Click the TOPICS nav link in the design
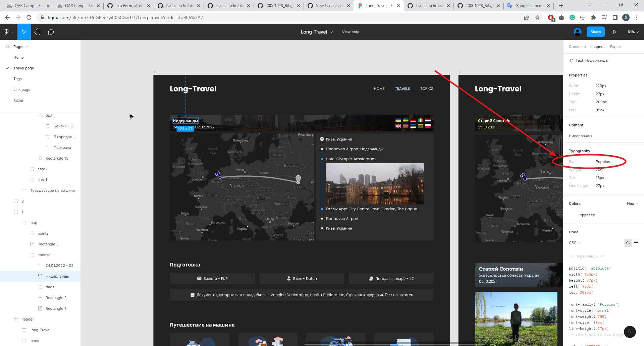The width and height of the screenshot is (644, 346). pyautogui.click(x=427, y=89)
